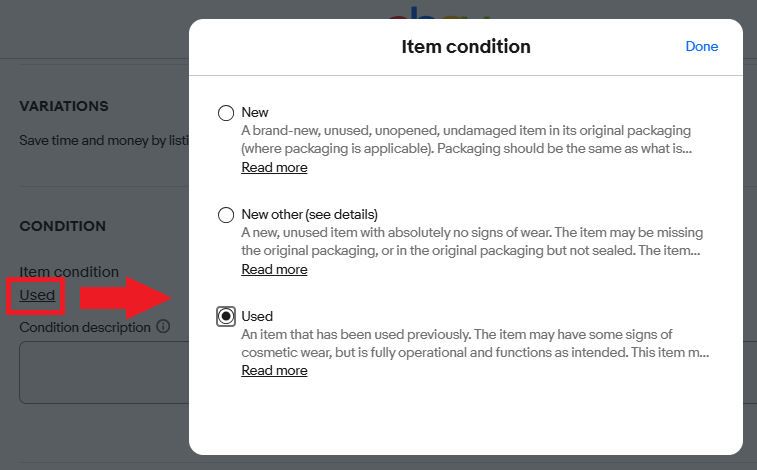
Task: Open Read more under New condition
Action: coord(274,167)
